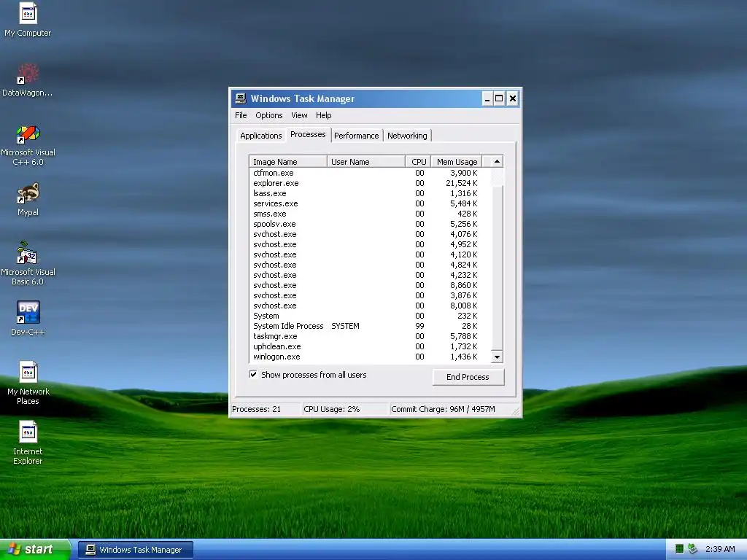Open the View menu
747x560 pixels.
point(299,115)
